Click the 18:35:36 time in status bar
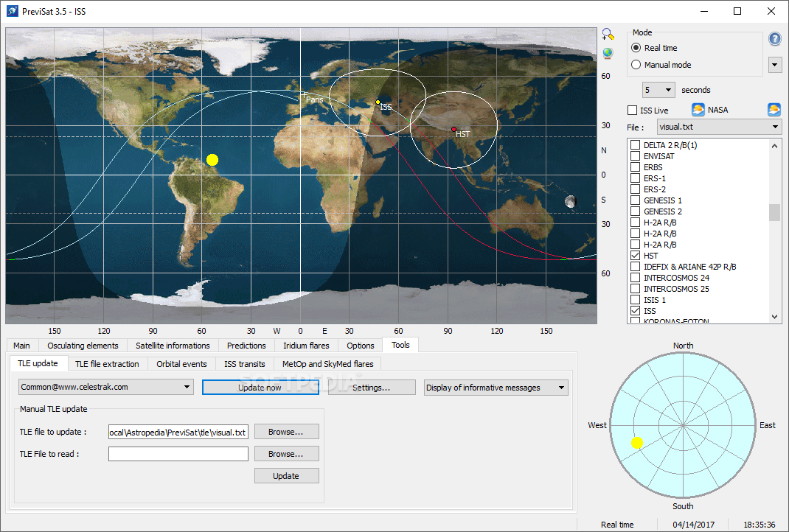 coord(760,525)
